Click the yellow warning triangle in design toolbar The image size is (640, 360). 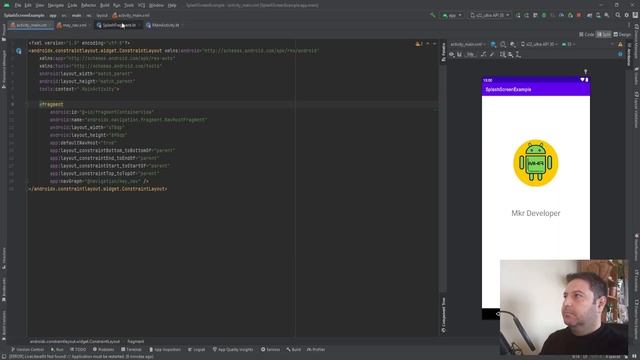pyautogui.click(x=620, y=44)
